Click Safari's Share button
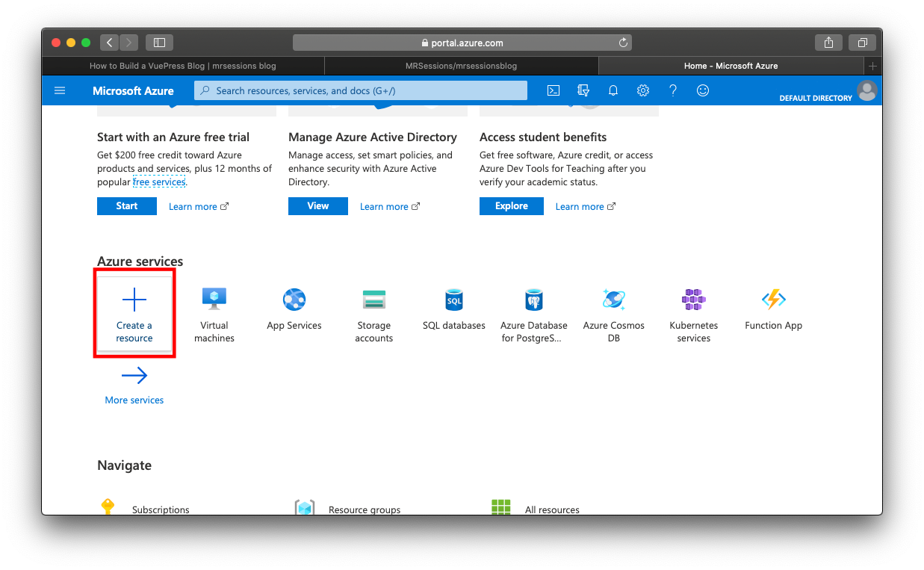The width and height of the screenshot is (924, 570). click(x=828, y=43)
